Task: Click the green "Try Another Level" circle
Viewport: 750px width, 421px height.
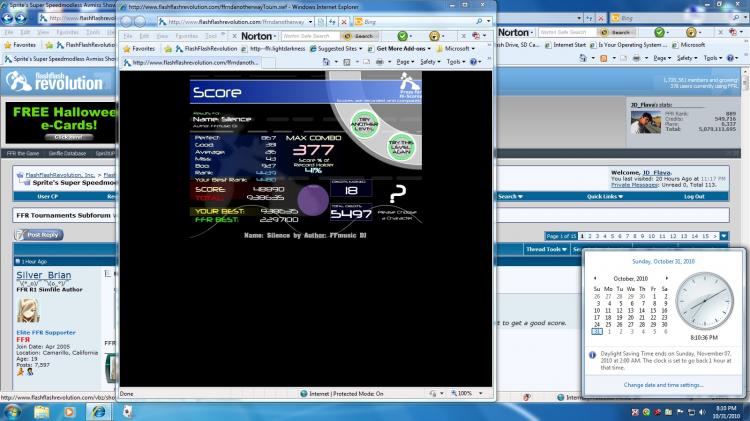Action: coord(364,124)
